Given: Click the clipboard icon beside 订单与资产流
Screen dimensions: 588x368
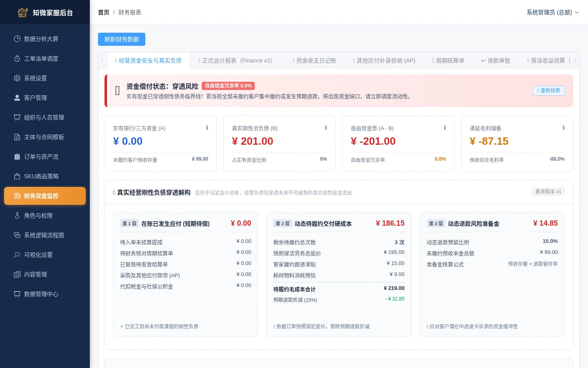Looking at the screenshot, I should pos(17,157).
